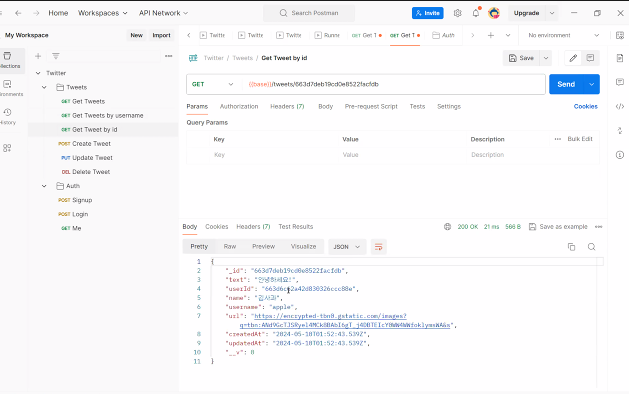Open the documentation icon in right sidebar
The image size is (629, 394).
[x=620, y=58]
